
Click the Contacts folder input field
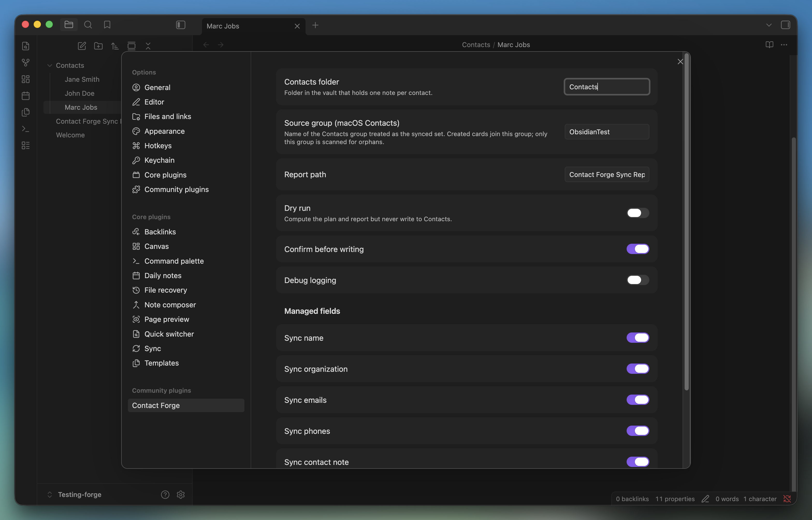[607, 87]
